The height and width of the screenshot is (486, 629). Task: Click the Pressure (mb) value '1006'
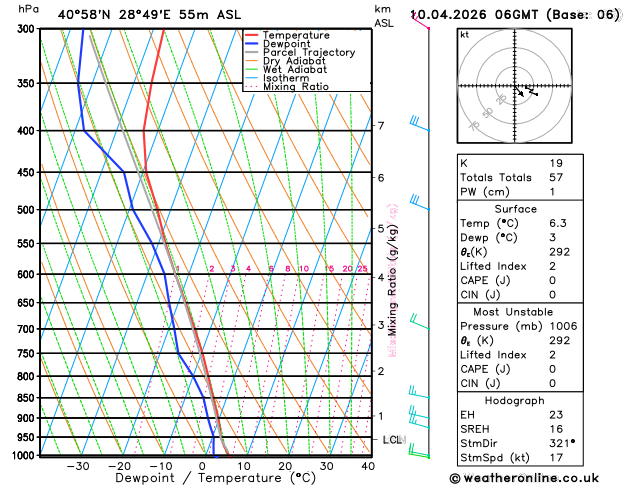click(x=563, y=326)
